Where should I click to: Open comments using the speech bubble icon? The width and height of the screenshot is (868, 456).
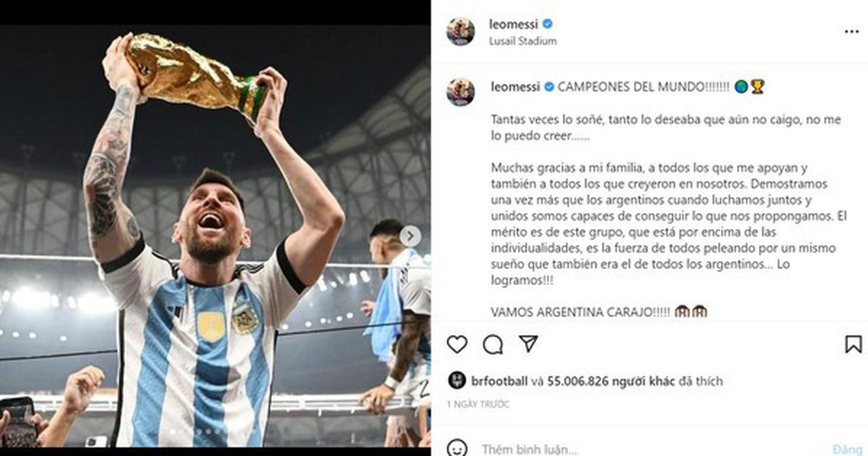click(493, 345)
